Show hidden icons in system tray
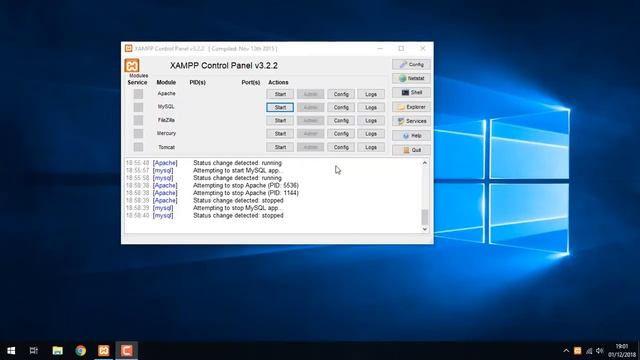 pos(566,351)
